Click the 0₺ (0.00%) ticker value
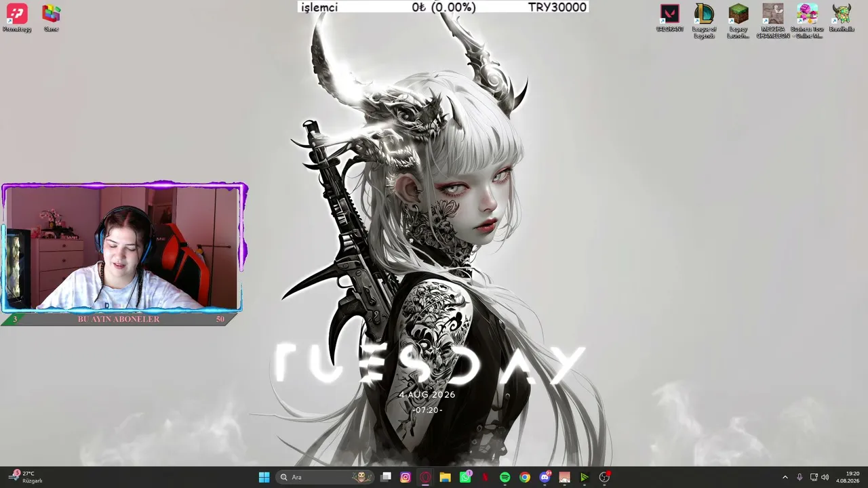This screenshot has width=868, height=488. [443, 7]
